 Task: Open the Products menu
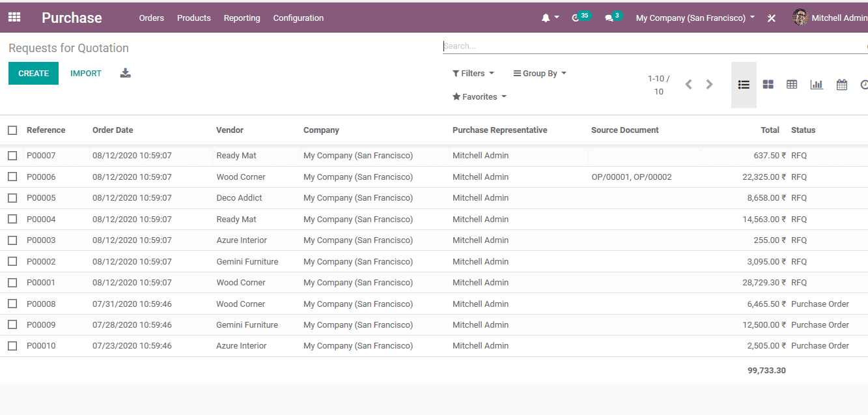coord(194,18)
